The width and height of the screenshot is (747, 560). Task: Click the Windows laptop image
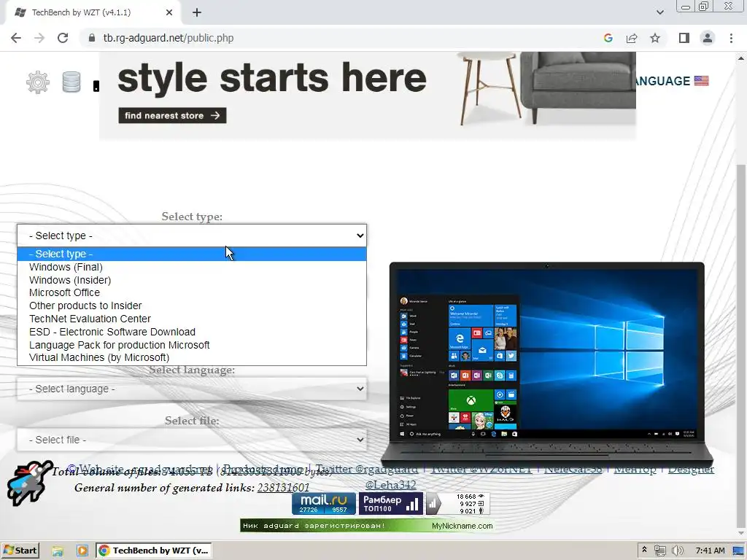[x=547, y=365]
